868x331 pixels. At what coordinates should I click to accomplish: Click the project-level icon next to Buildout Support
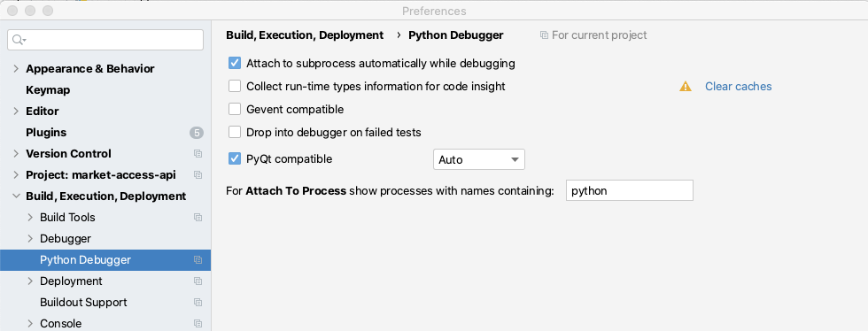point(198,302)
